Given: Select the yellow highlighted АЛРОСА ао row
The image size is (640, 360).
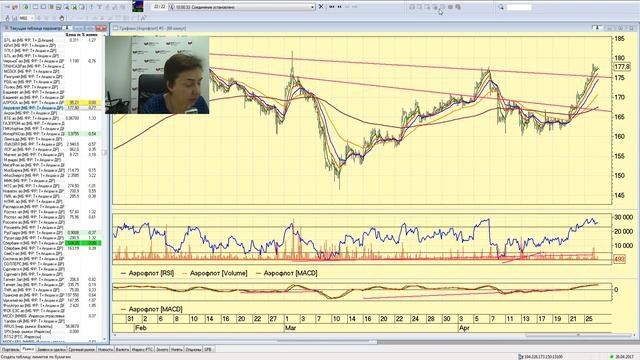Looking at the screenshot, I should pos(53,102).
